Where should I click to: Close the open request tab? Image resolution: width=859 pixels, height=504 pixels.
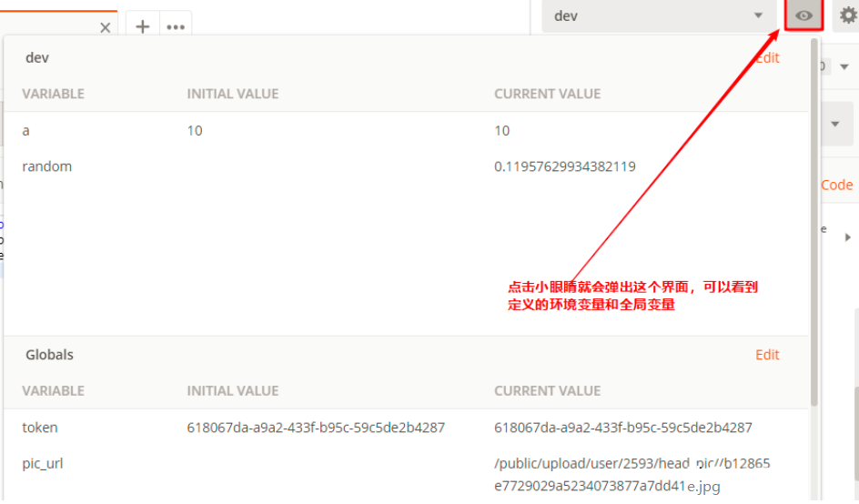point(105,27)
